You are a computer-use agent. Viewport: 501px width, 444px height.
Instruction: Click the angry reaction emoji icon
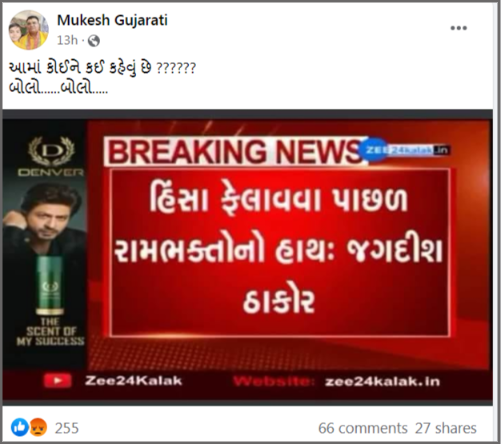point(38,427)
